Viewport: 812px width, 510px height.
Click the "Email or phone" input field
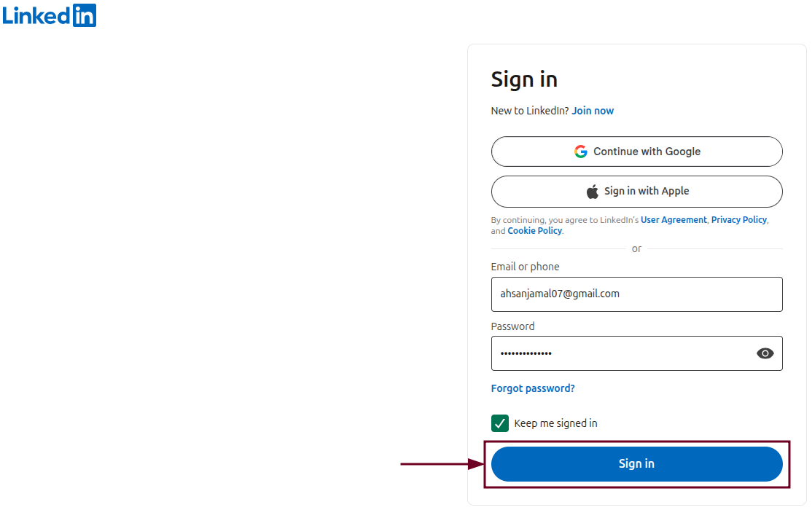pos(636,294)
